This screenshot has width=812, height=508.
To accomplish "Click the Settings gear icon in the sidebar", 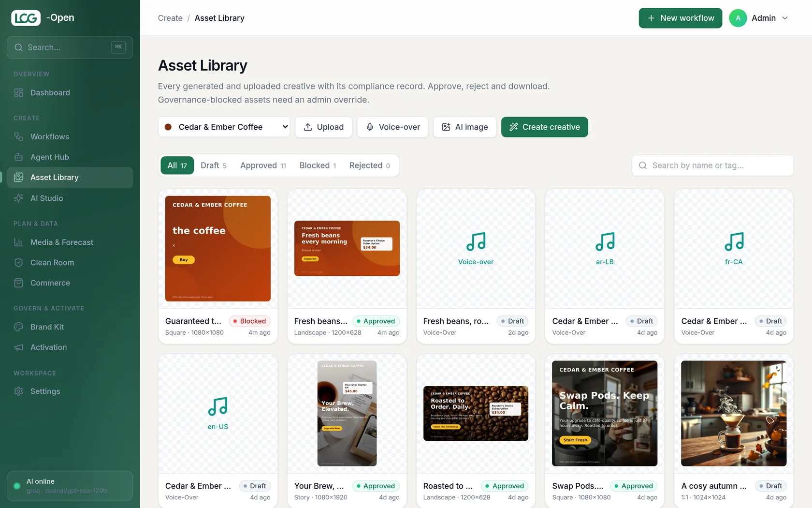I will (x=19, y=391).
